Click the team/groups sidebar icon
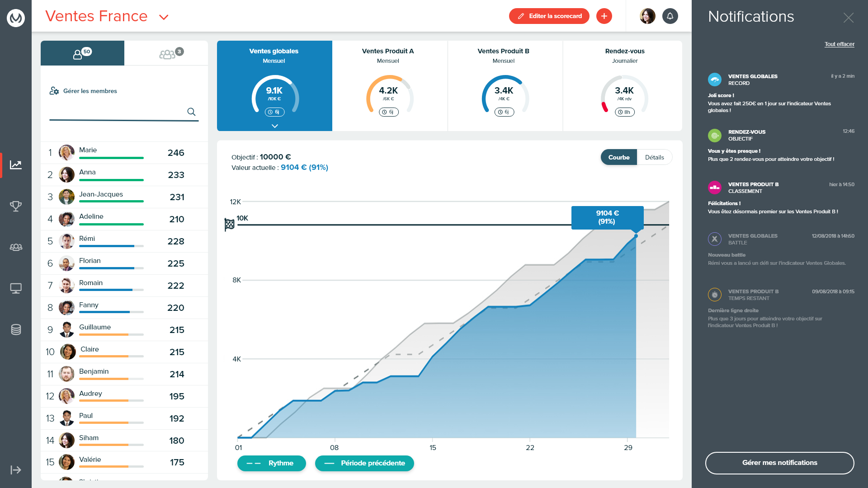The height and width of the screenshot is (488, 868). 16,247
